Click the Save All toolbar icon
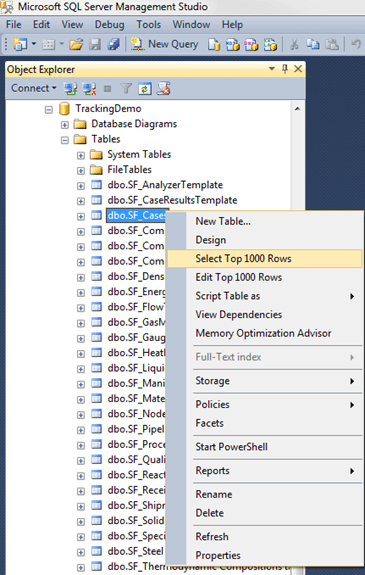 click(x=114, y=44)
